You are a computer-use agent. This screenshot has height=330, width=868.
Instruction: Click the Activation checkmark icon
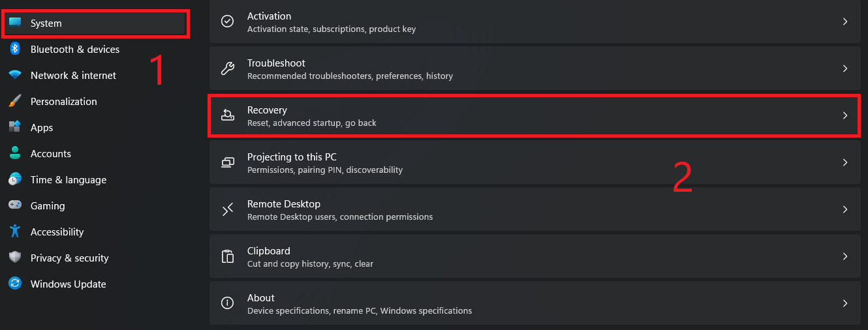[228, 22]
